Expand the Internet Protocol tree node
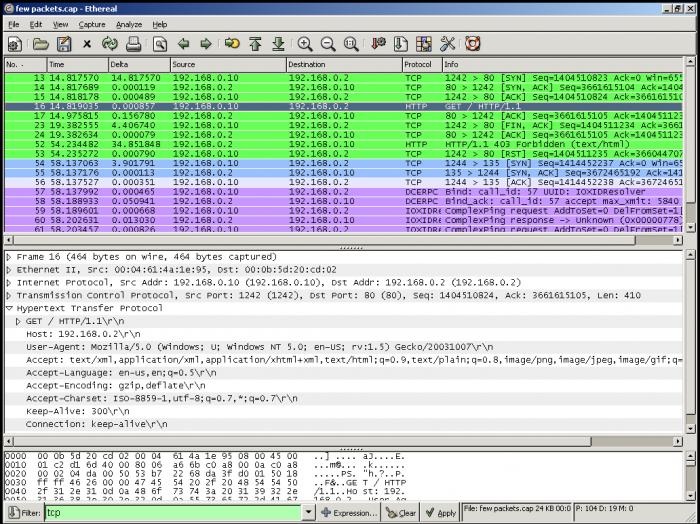The image size is (700, 524). coord(9,283)
